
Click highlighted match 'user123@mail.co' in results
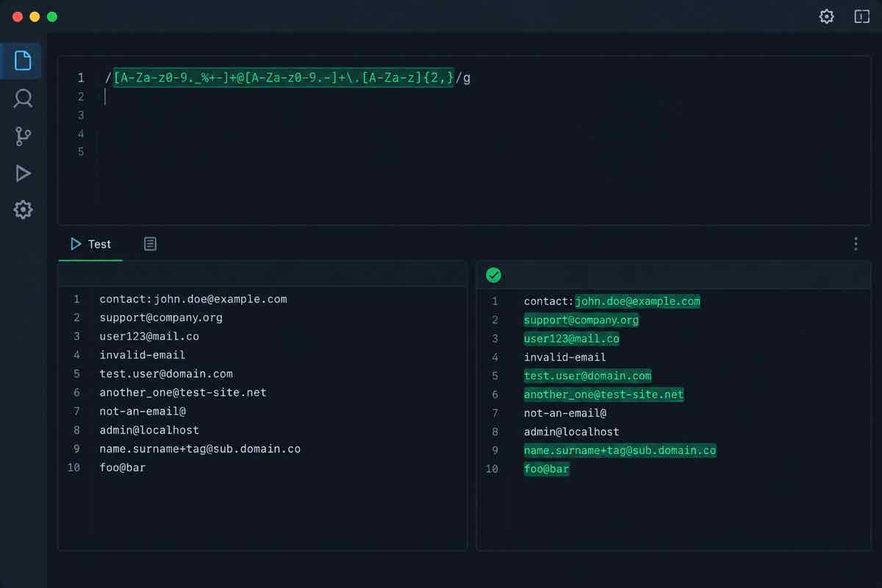[571, 339]
